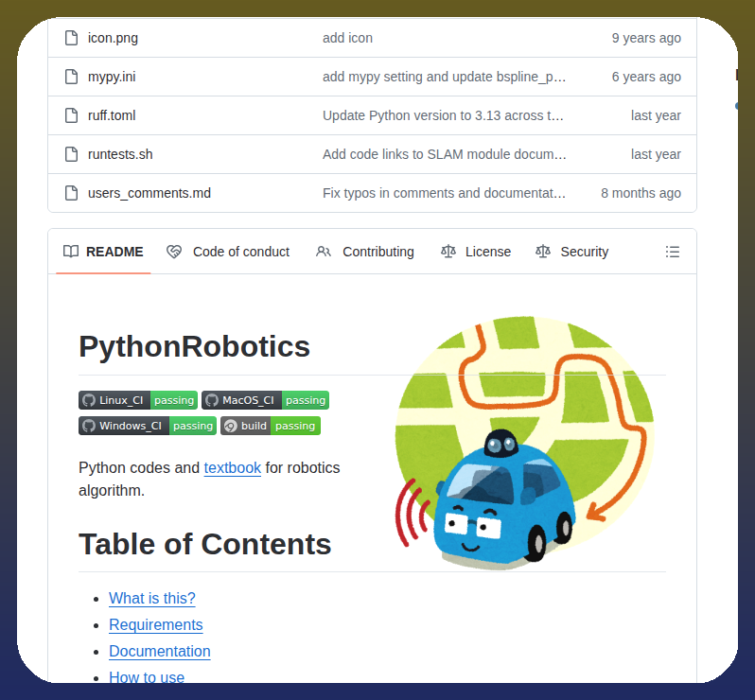This screenshot has height=700, width=755.
Task: Click the scales icon next to Security
Action: [543, 252]
